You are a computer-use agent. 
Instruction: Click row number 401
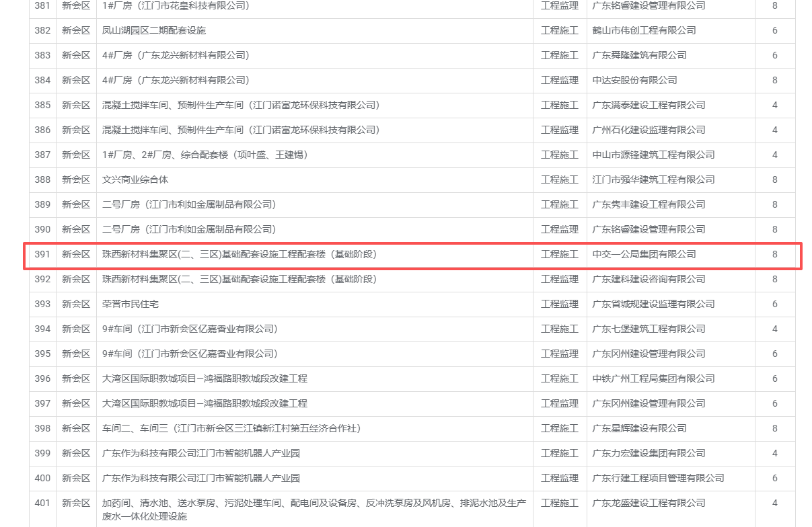coord(42,503)
